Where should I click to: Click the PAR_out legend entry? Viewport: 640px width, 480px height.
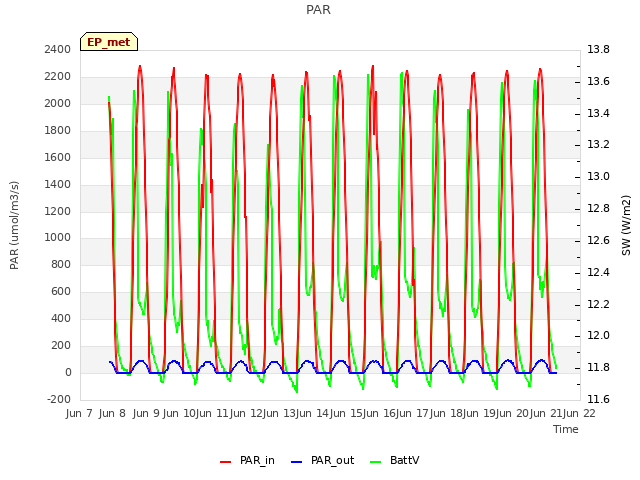pyautogui.click(x=322, y=460)
